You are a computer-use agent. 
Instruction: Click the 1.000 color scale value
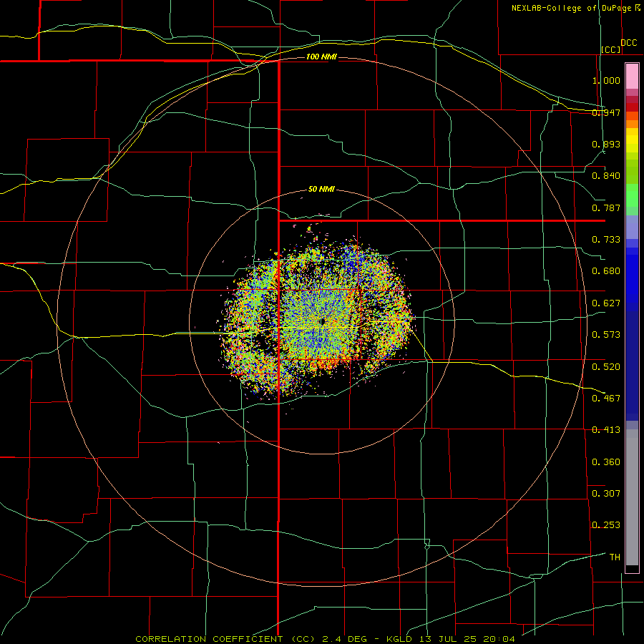(606, 80)
